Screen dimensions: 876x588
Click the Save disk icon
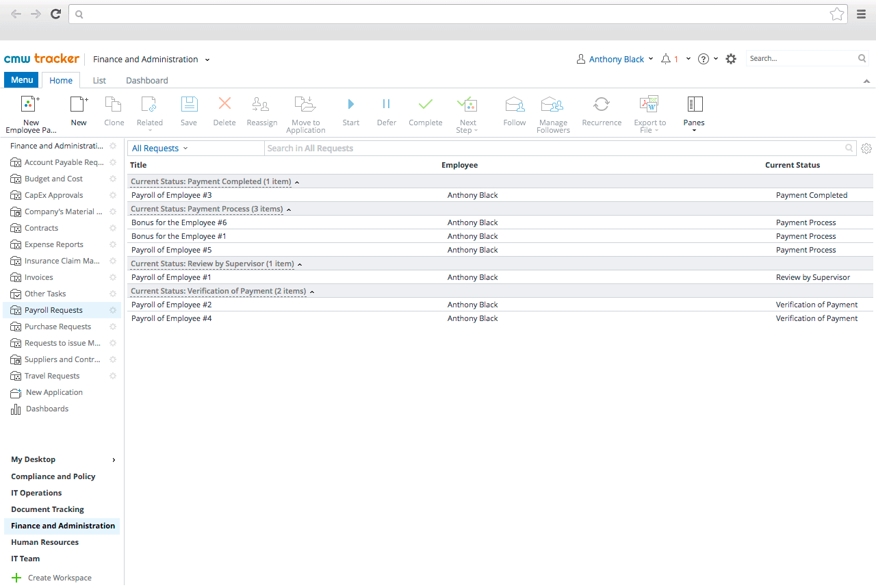point(189,104)
